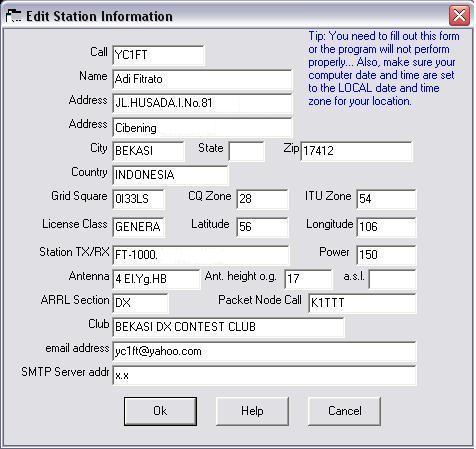Click the blue Tip text paragraph

tap(383, 68)
